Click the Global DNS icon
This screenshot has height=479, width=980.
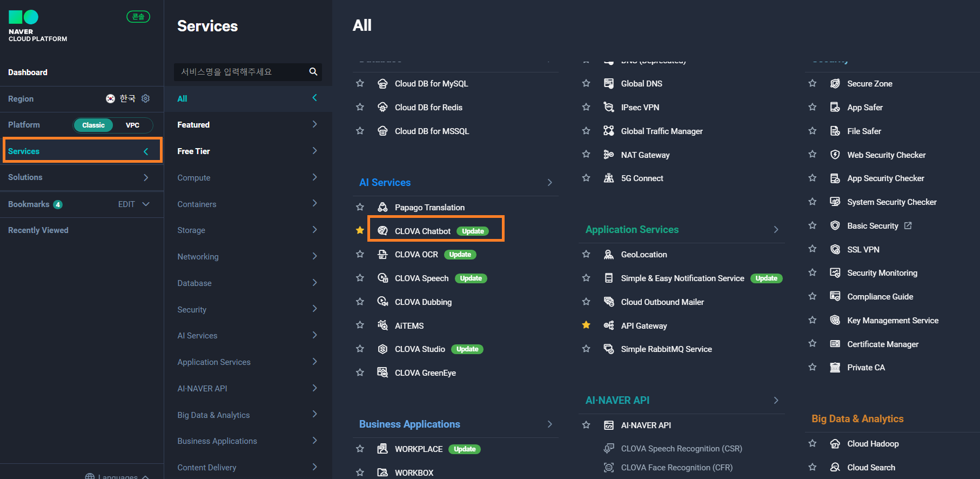[x=609, y=84]
